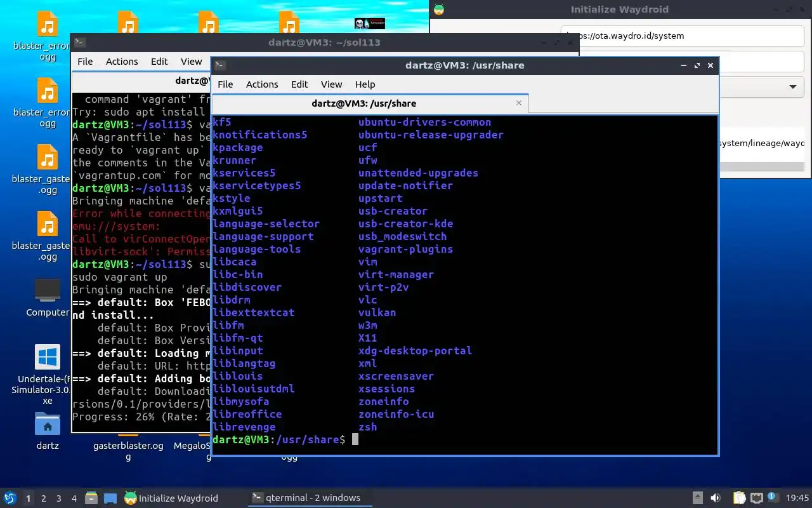812x508 pixels.
Task: Click the 'zoneinfo-icu' directory name
Action: [396, 414]
